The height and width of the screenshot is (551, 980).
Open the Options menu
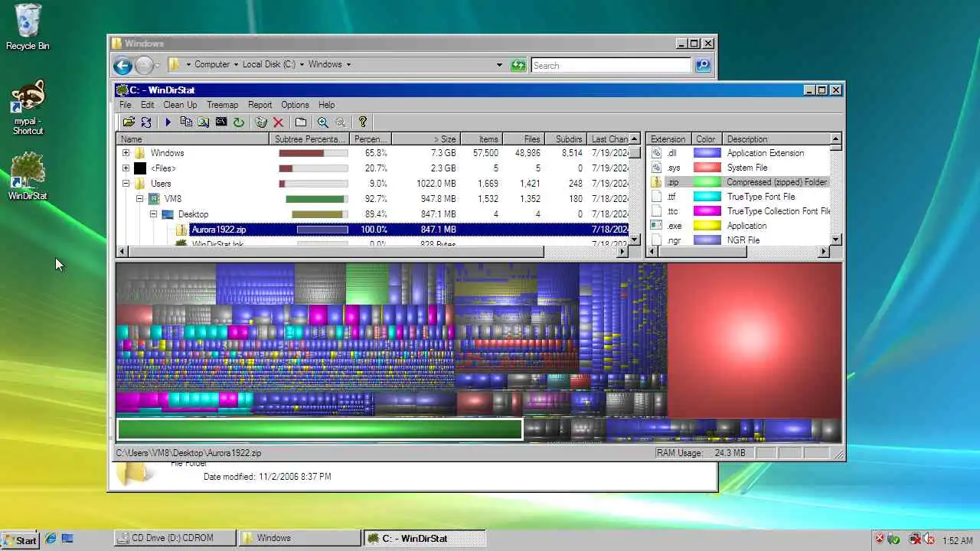click(295, 105)
